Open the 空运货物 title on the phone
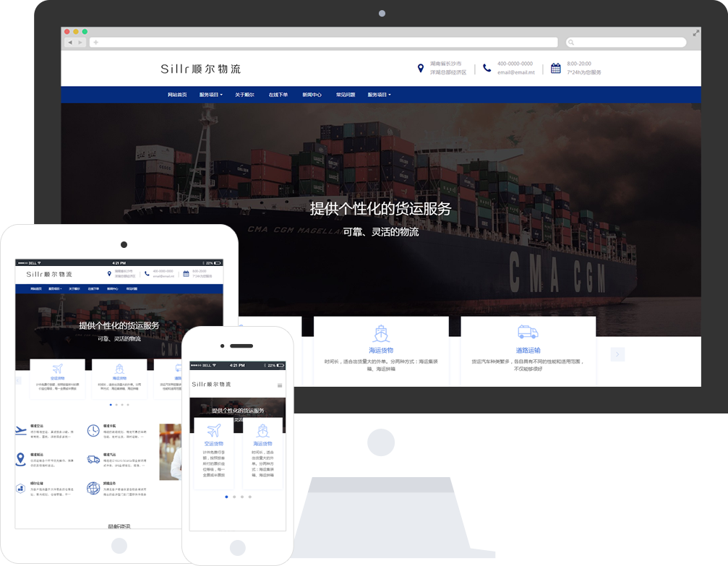Viewport: 728px width, 566px height. point(214,444)
